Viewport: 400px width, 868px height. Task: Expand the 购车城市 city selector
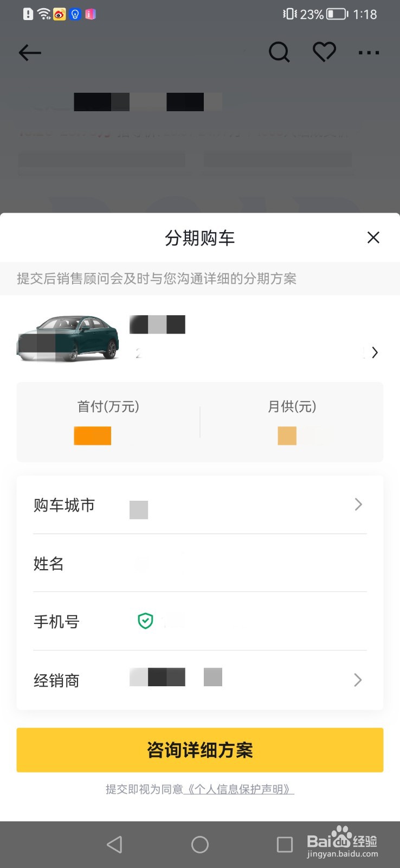tap(358, 505)
